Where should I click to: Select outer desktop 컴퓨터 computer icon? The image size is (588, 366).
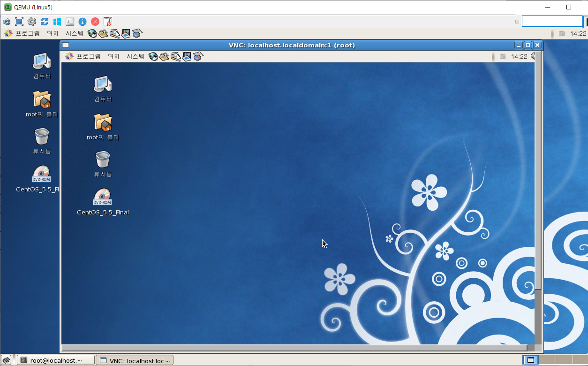click(42, 66)
